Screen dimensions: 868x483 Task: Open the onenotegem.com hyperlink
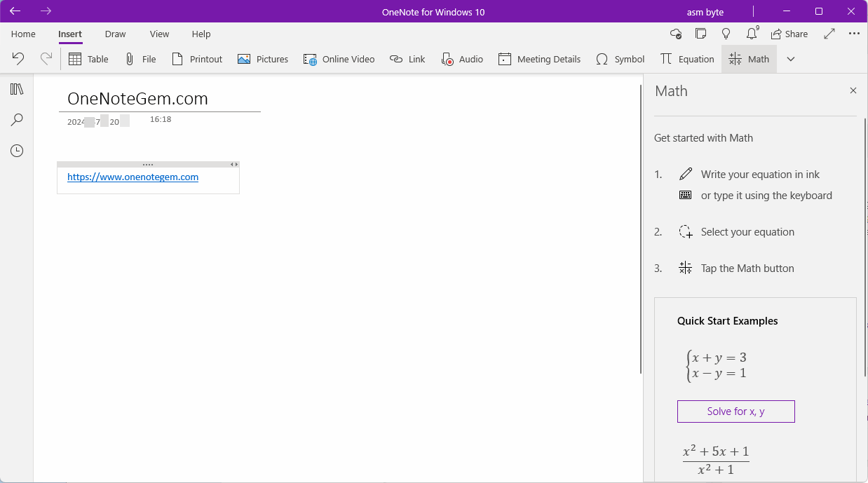(133, 177)
